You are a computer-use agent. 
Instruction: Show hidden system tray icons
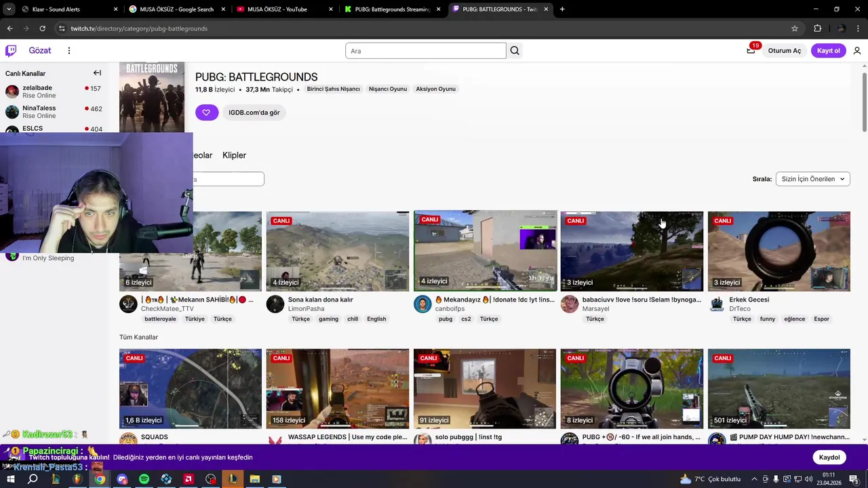coord(754,479)
